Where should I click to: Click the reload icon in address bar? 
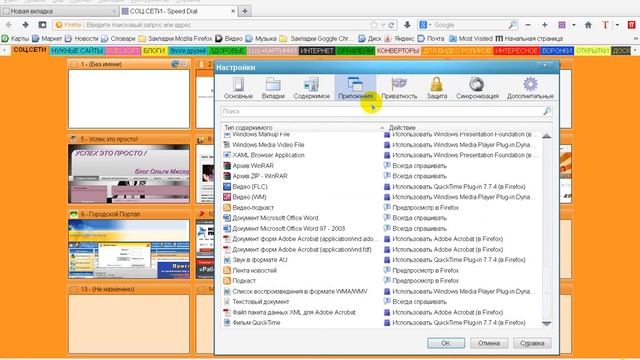[391, 25]
